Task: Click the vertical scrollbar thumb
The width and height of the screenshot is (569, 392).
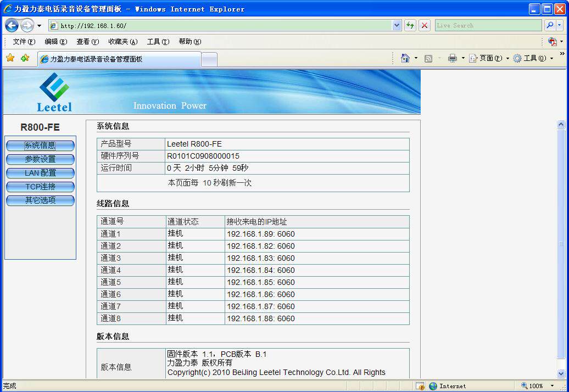Action: [561, 244]
